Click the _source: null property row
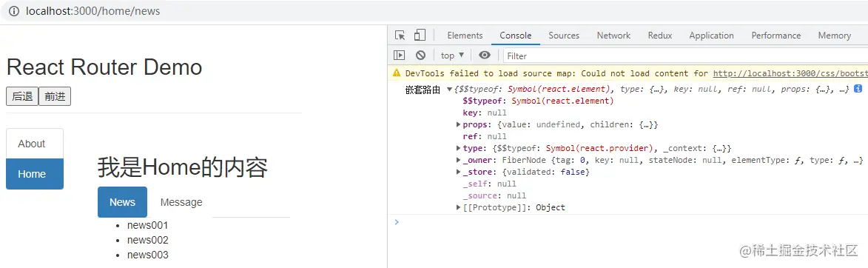The width and height of the screenshot is (868, 268). [x=494, y=195]
